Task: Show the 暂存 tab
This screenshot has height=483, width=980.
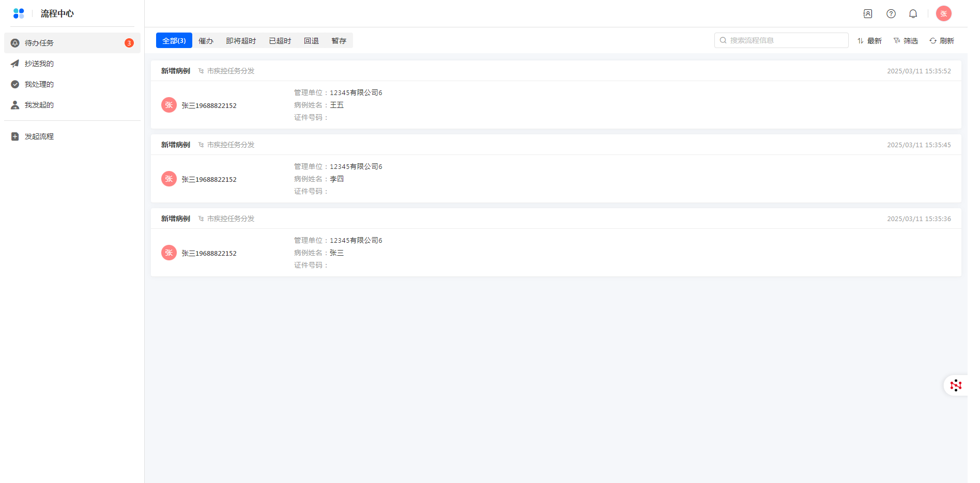Action: (x=339, y=41)
